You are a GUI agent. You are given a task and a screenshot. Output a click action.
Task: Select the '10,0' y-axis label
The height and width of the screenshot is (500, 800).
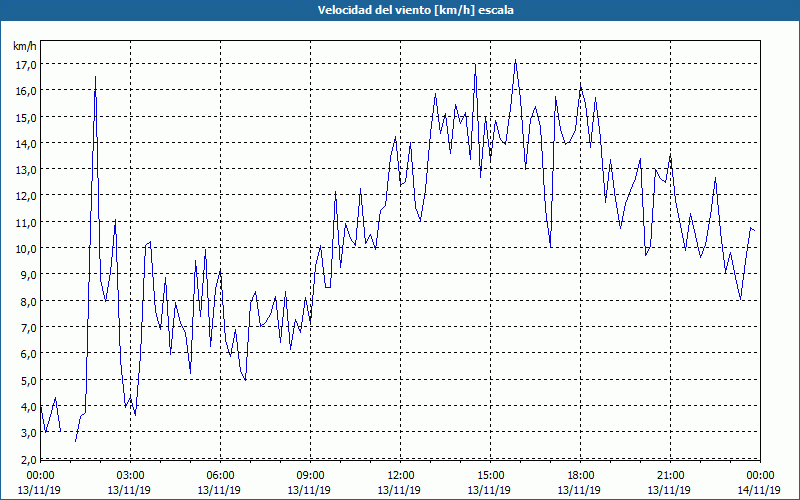pos(26,249)
